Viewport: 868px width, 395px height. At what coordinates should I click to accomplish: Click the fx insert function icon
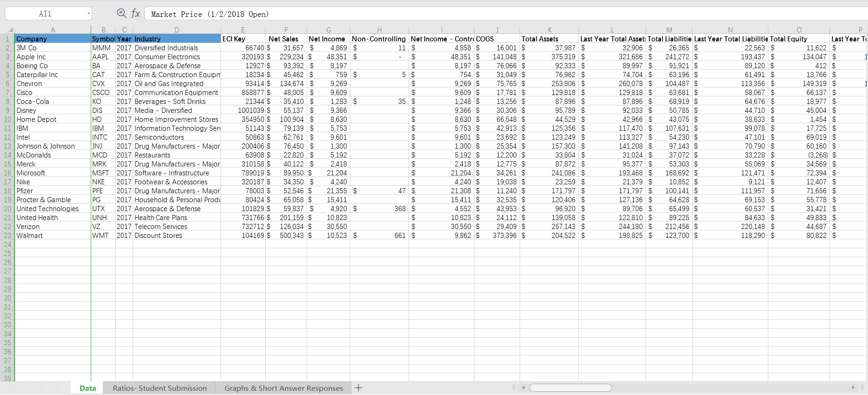[135, 14]
